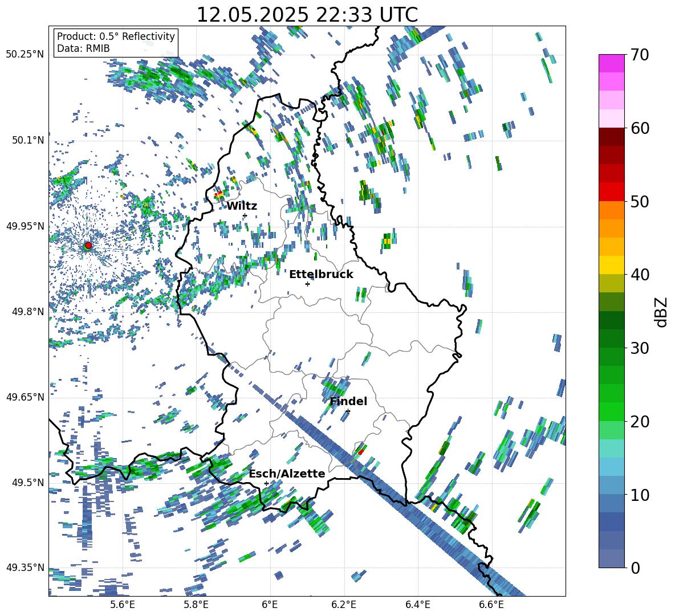
Task: Click the 49.35°N latitude tick label
Action: [25, 568]
